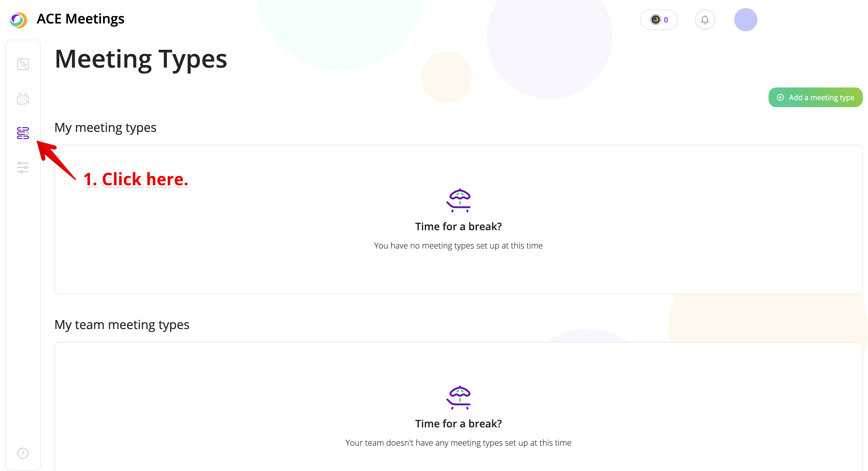Open the user profile avatar circle

click(x=745, y=20)
